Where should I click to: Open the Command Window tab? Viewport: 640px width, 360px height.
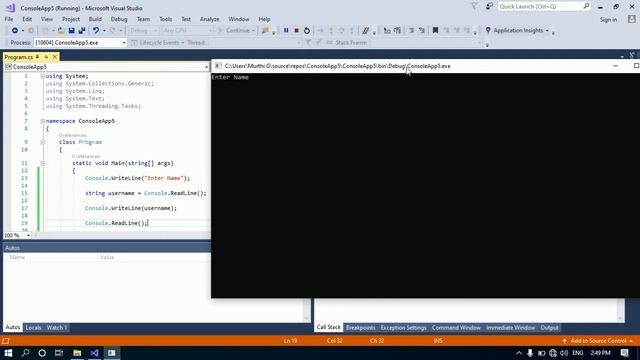point(456,328)
